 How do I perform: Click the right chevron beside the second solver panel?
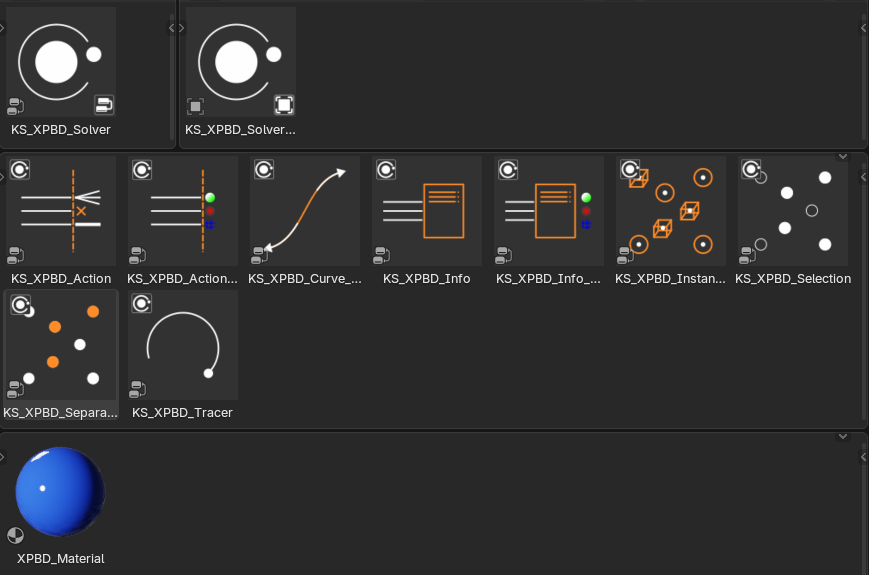[x=181, y=28]
